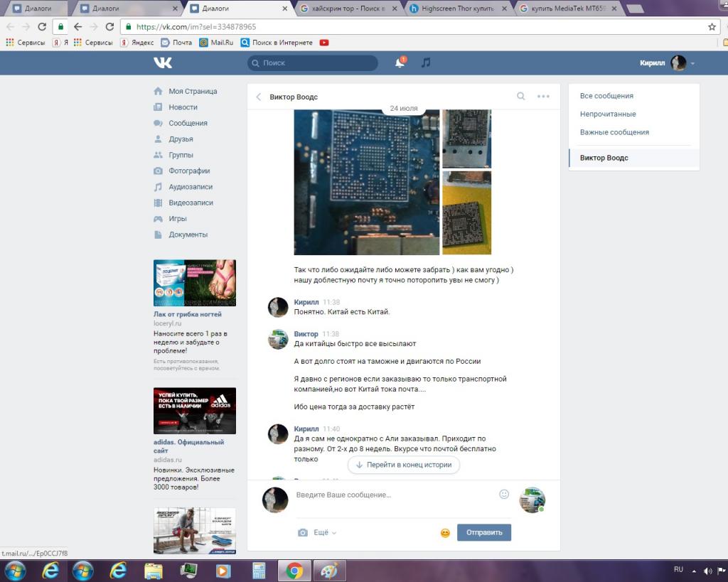Select Важные сообщения filter
Image resolution: width=728 pixels, height=582 pixels.
pyautogui.click(x=614, y=132)
